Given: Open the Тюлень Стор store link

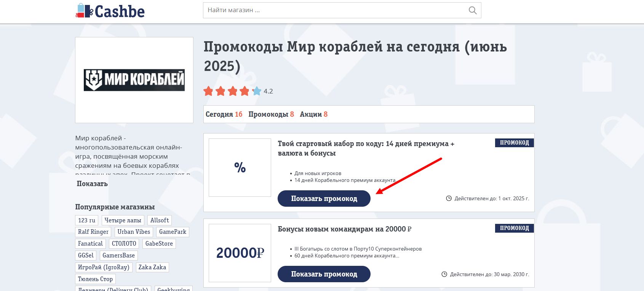Looking at the screenshot, I should point(95,279).
